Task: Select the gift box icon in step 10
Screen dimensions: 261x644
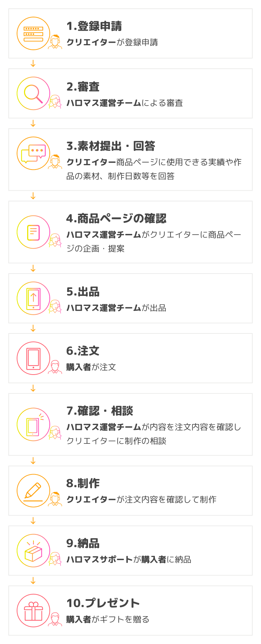Action: pyautogui.click(x=33, y=611)
